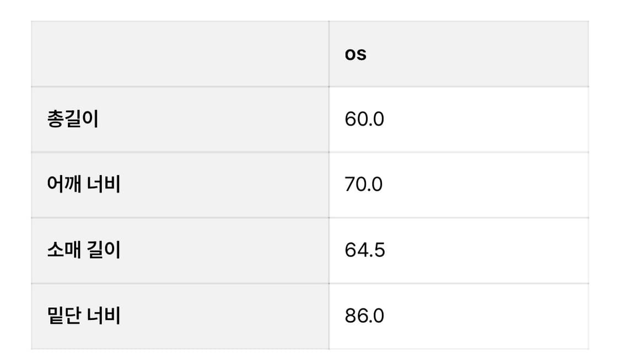This screenshot has width=620, height=364.
Task: Click the bold "os" text
Action: [355, 55]
